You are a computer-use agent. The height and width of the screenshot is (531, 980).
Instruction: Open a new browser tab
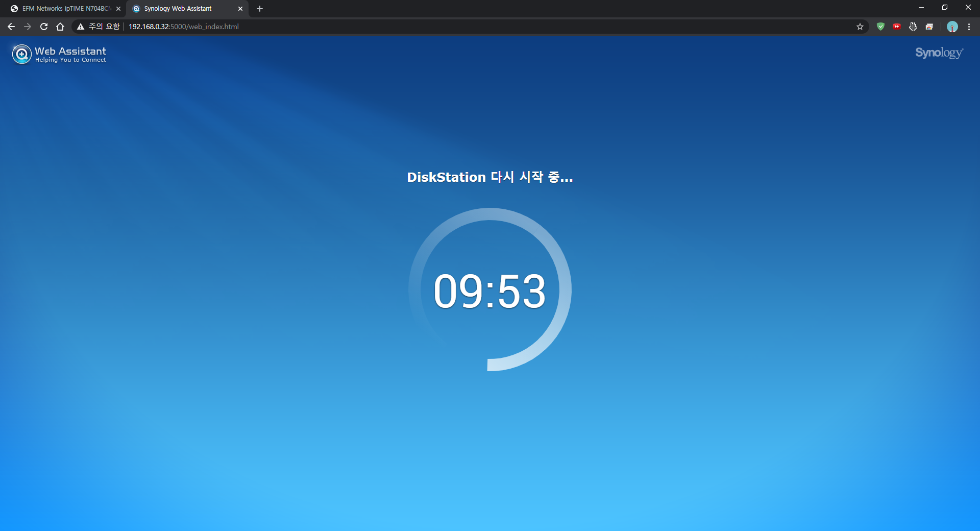260,9
